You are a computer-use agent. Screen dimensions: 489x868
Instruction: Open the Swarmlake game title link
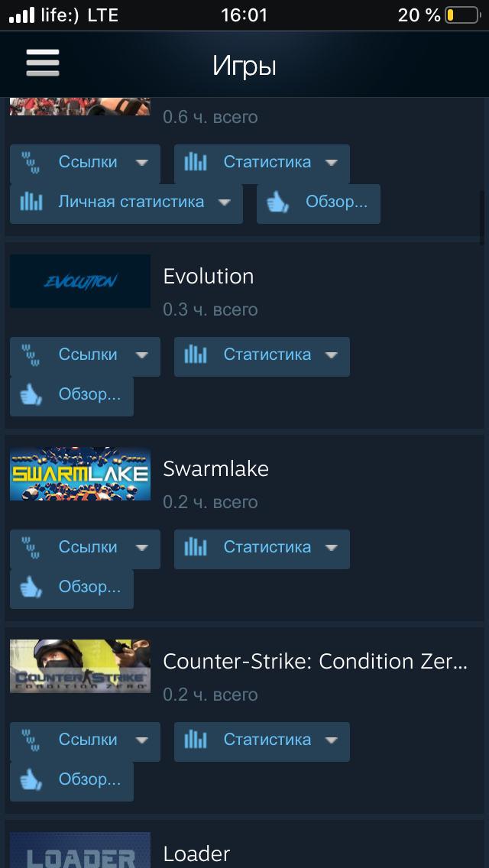(216, 469)
